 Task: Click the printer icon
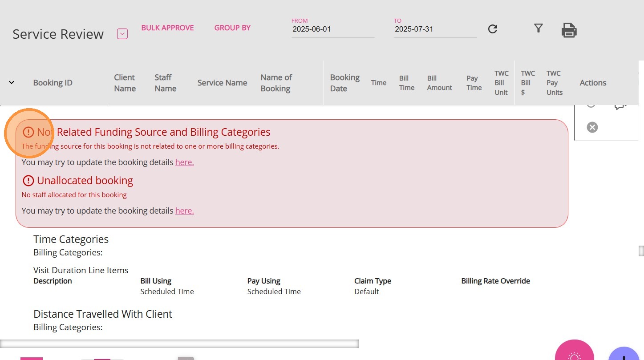pyautogui.click(x=569, y=30)
